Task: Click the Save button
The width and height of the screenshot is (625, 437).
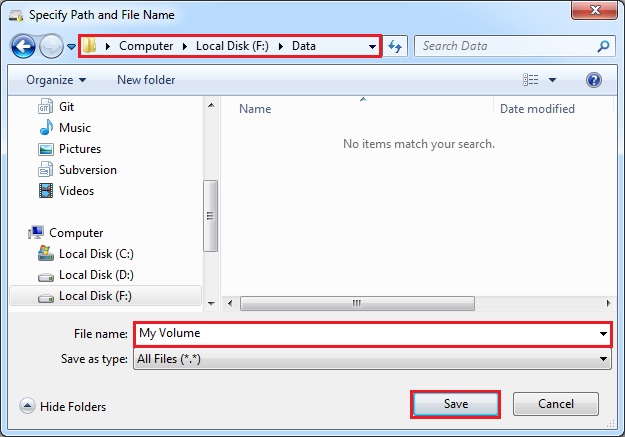Action: pos(455,403)
